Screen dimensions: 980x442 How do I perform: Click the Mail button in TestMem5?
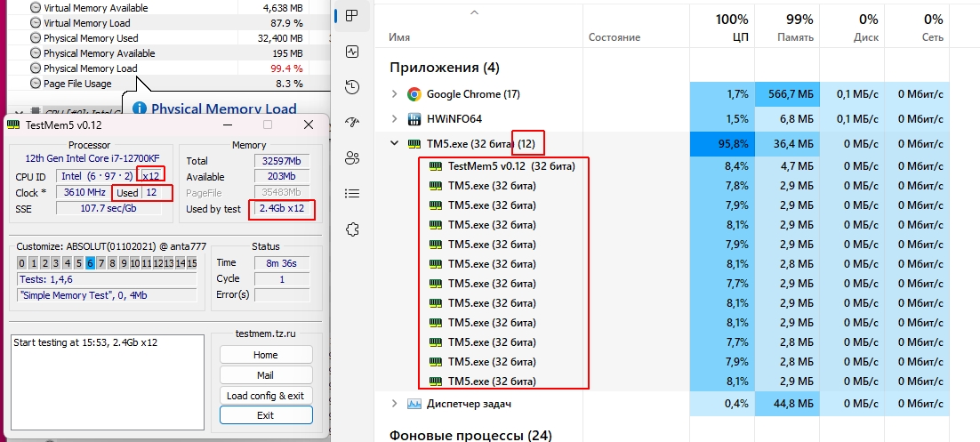click(266, 375)
